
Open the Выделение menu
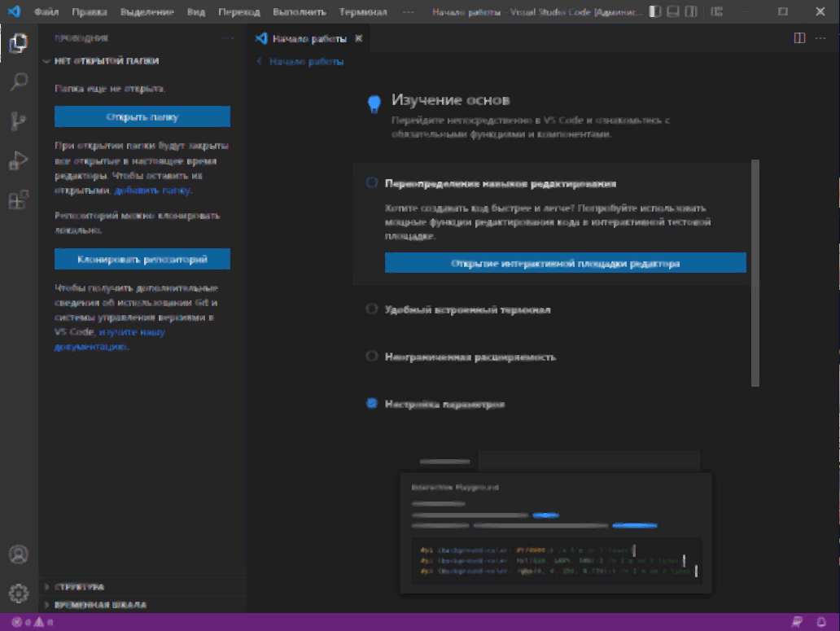point(147,11)
